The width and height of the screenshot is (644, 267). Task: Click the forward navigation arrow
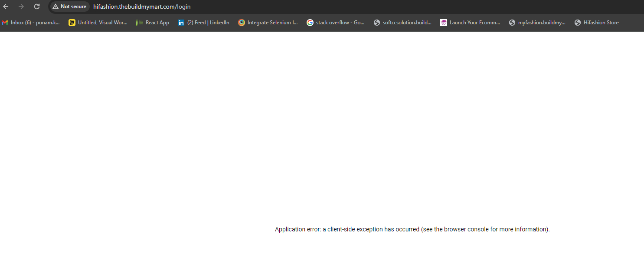coord(21,7)
